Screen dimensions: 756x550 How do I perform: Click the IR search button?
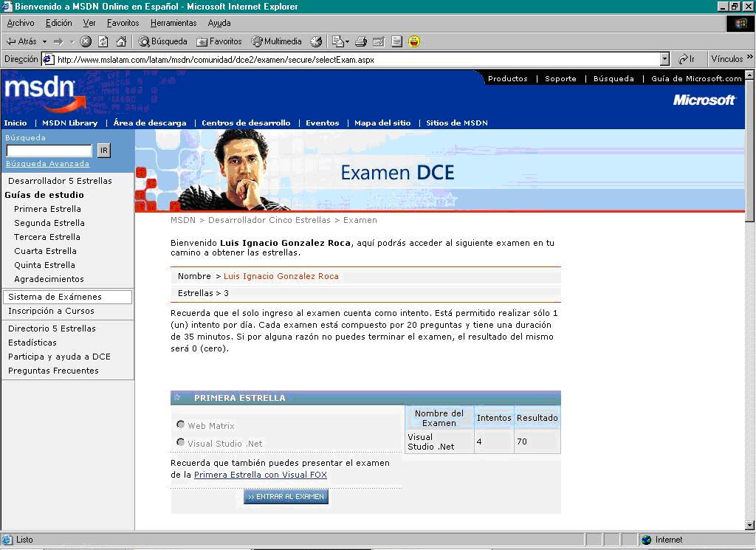[103, 151]
